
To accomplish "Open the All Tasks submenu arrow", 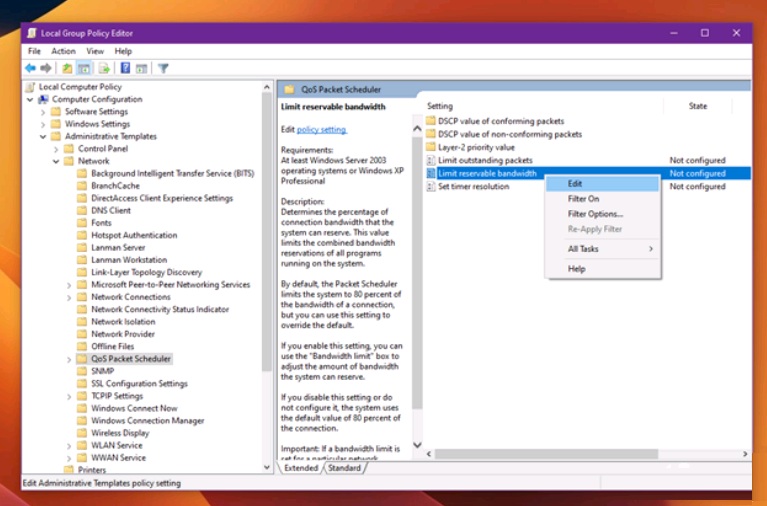I will coord(651,249).
